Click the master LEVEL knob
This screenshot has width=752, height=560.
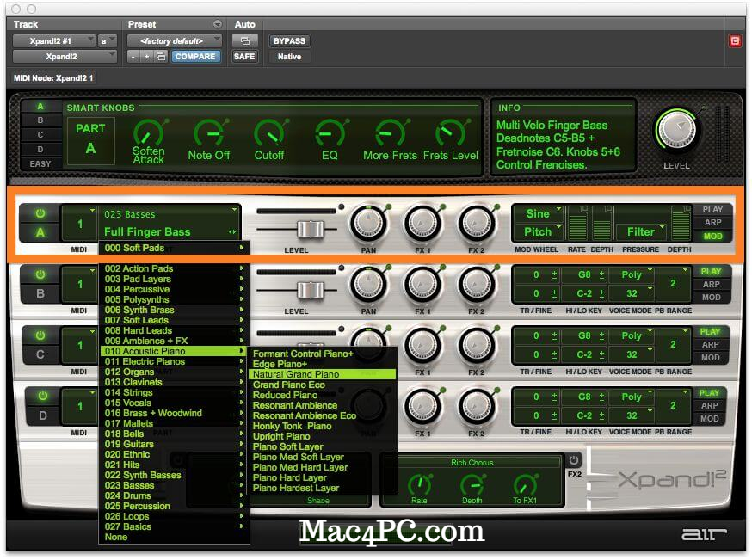pyautogui.click(x=677, y=130)
